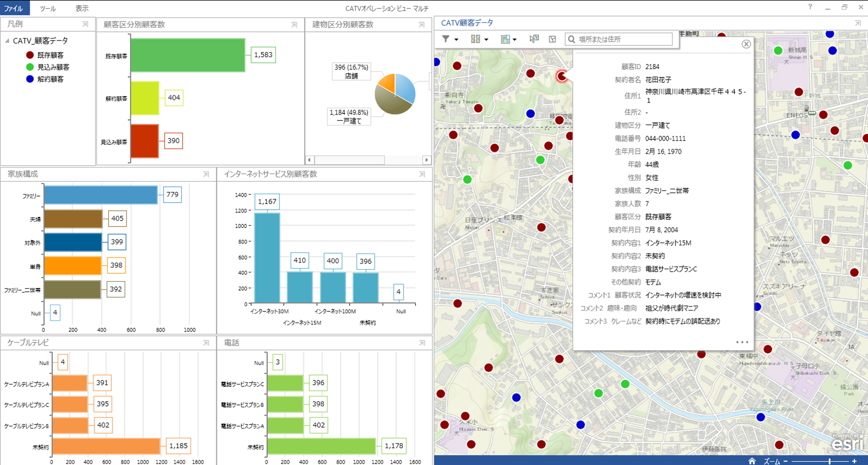Pop out the 顧客区分別顧客数 chart panel

pos(294,25)
